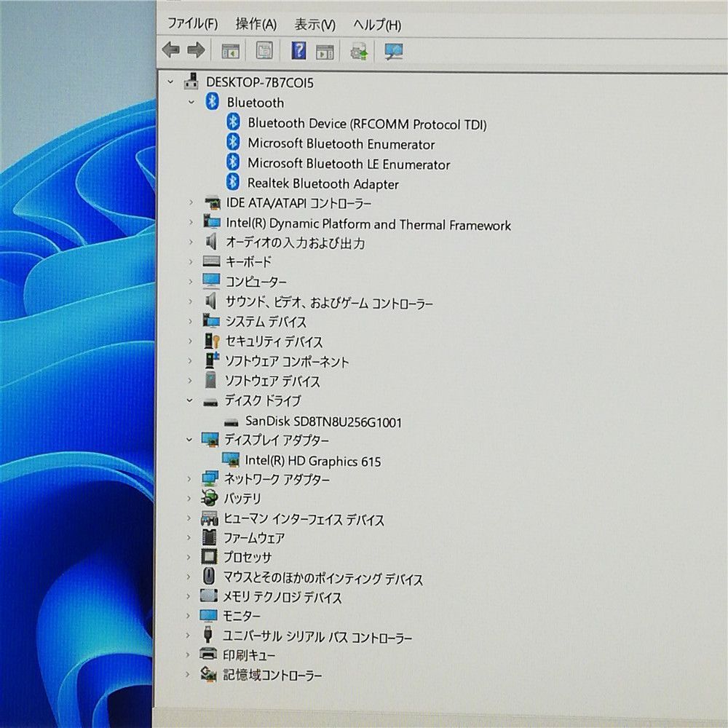728x728 pixels.
Task: Select Intel(R) HD Graphics 615
Action: 312,461
